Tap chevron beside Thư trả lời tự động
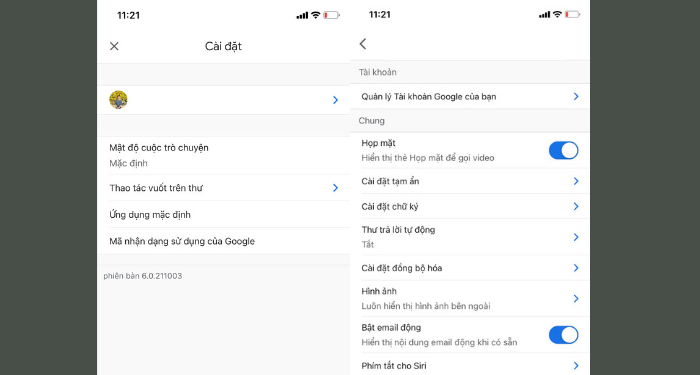The image size is (700, 375). [576, 237]
